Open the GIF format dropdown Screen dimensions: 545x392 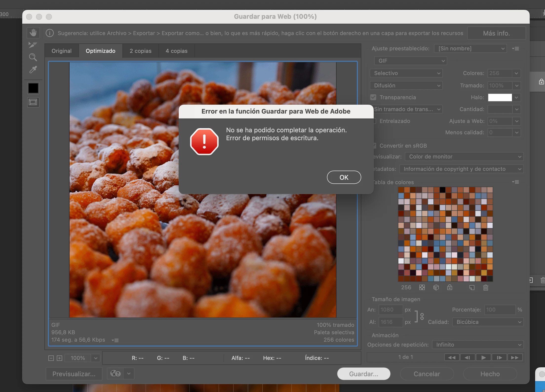(x=411, y=61)
